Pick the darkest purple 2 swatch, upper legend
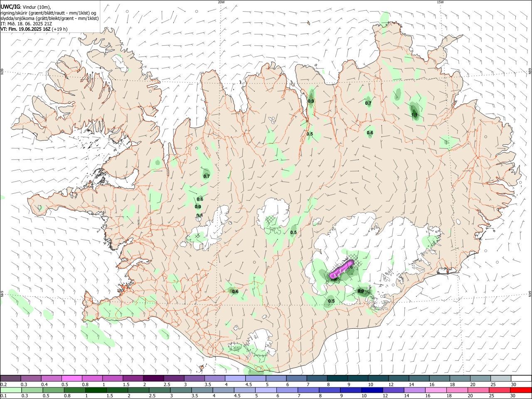532x399 pixels. 153,378
